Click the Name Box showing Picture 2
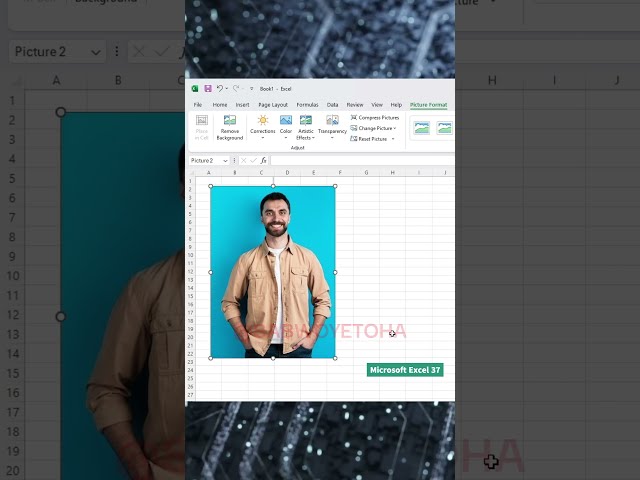Viewport: 640px width, 480px height. click(205, 160)
